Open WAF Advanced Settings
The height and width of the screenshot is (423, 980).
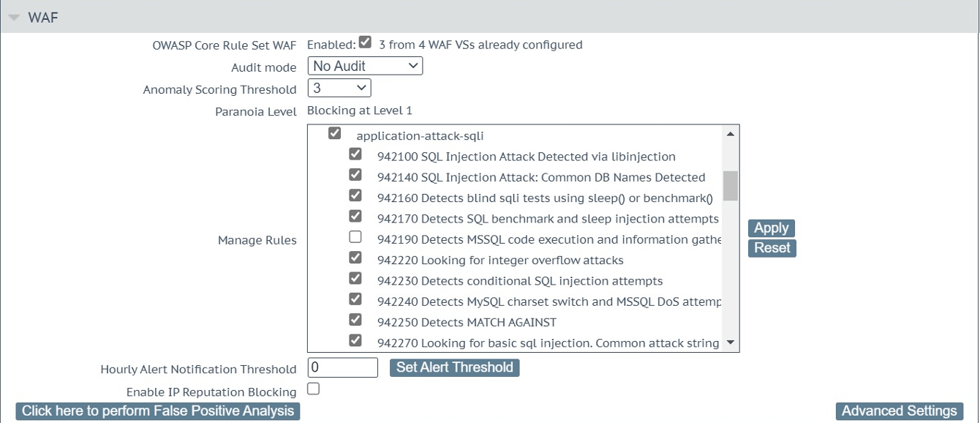pos(899,411)
